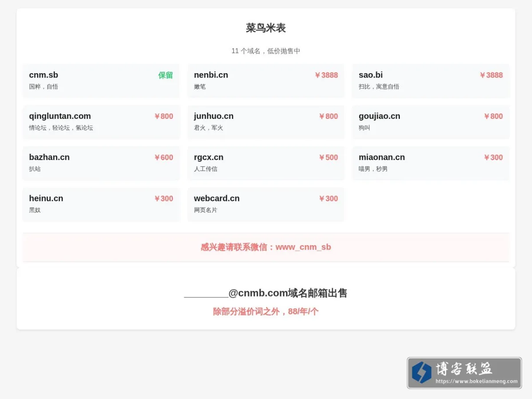Select the sao.bi domain name

click(371, 75)
